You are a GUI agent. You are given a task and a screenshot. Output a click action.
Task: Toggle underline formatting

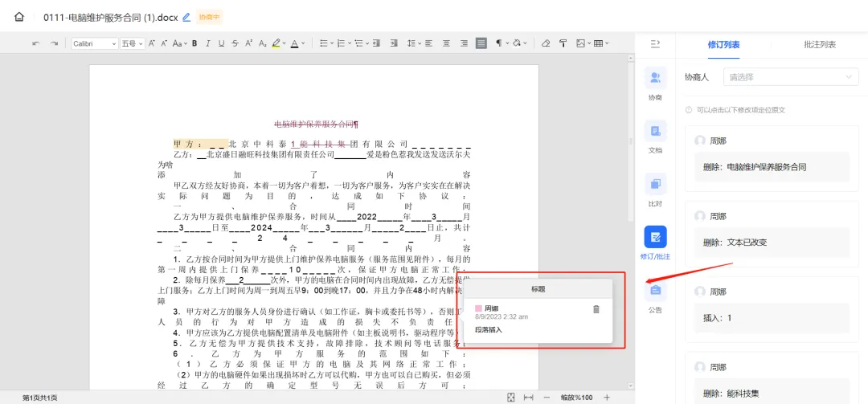pos(221,43)
